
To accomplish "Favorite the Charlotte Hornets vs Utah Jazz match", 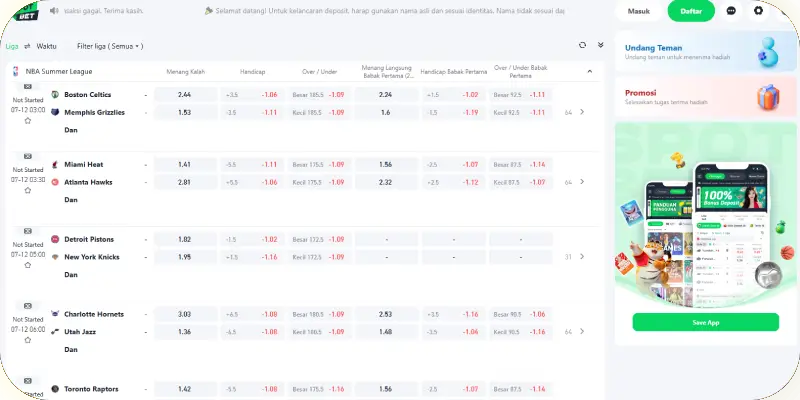I will (x=28, y=340).
